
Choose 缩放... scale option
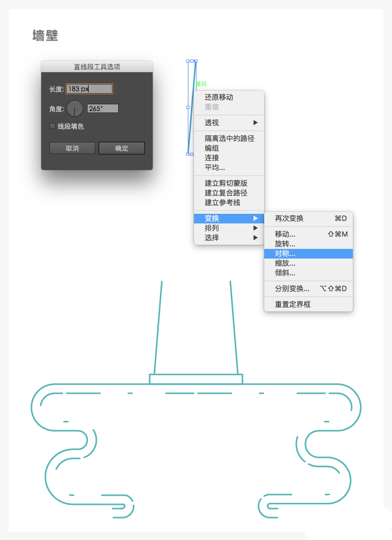coord(309,263)
